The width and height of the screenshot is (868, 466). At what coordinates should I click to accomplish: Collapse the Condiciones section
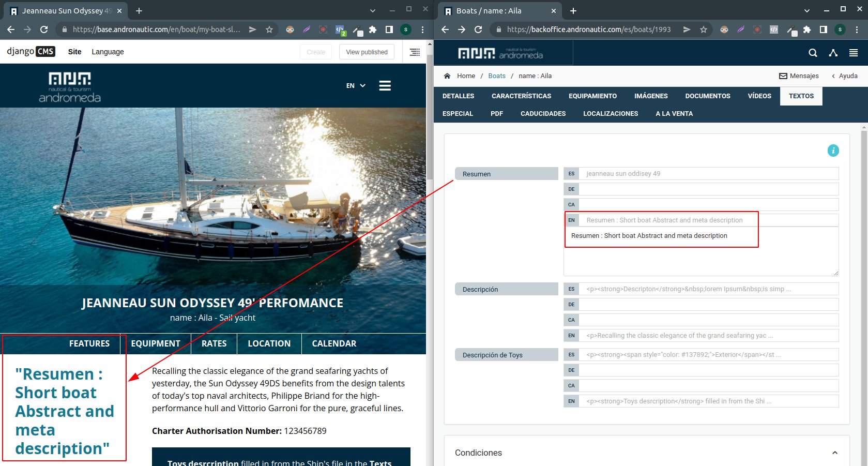point(835,453)
